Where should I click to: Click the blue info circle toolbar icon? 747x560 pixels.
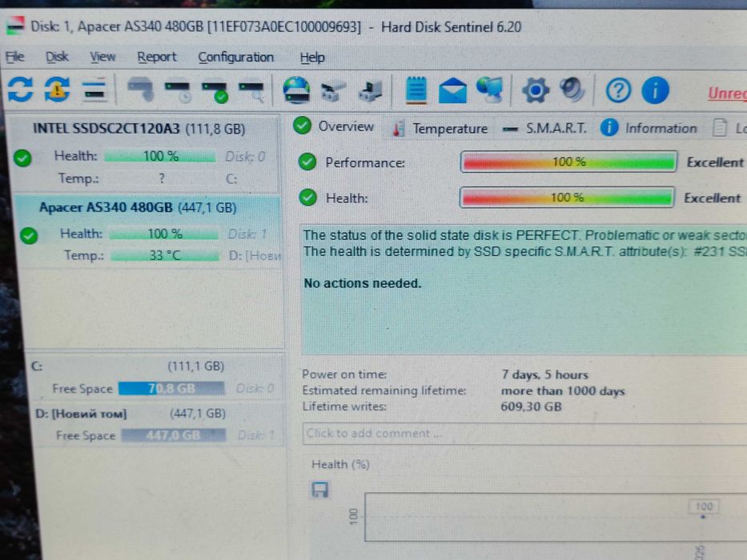tap(655, 90)
